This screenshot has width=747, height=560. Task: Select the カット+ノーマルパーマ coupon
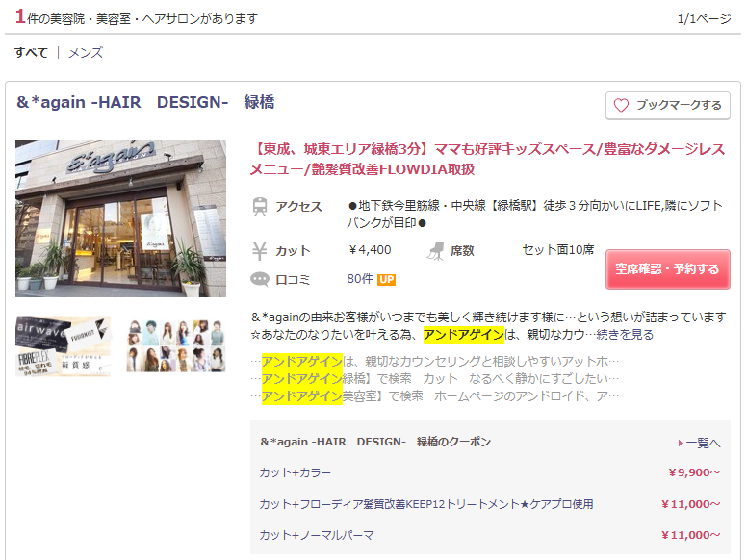coord(317,535)
